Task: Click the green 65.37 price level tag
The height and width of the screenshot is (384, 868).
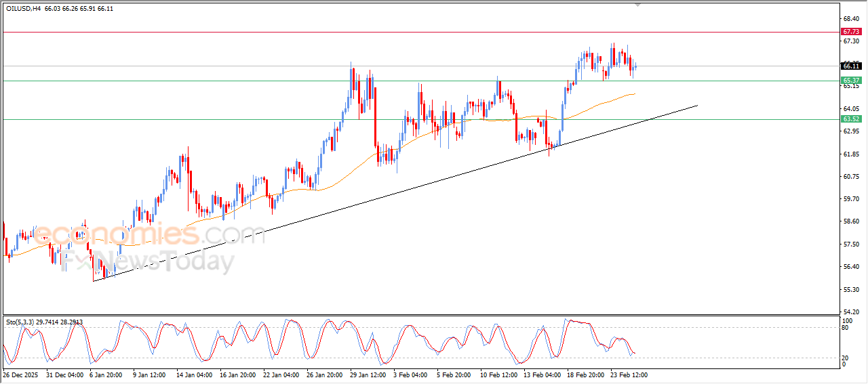Action: pyautogui.click(x=850, y=81)
